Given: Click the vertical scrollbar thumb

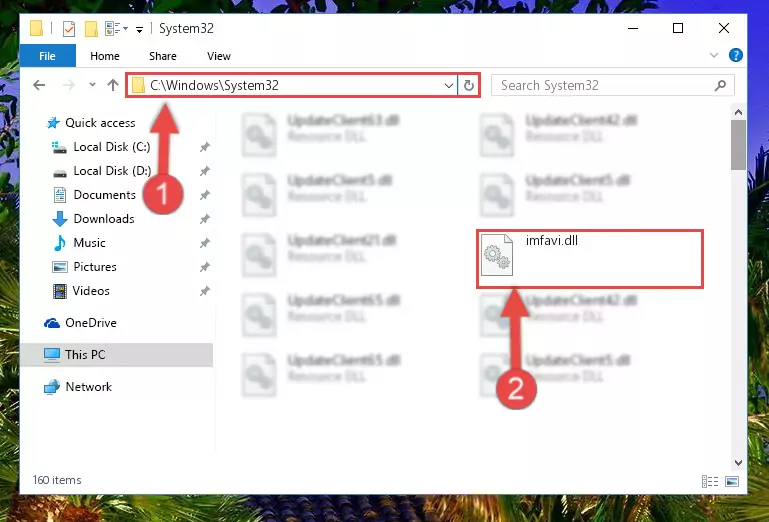Looking at the screenshot, I should [x=738, y=145].
